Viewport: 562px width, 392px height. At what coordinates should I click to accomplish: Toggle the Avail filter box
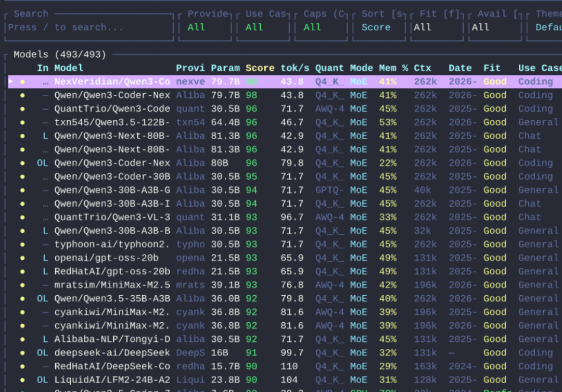[495, 28]
